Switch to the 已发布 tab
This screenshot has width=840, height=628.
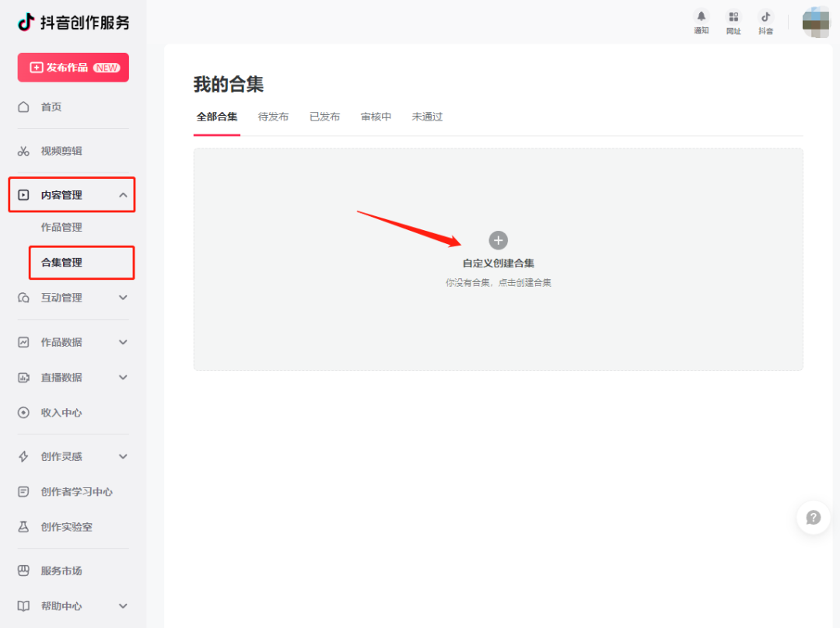click(324, 117)
